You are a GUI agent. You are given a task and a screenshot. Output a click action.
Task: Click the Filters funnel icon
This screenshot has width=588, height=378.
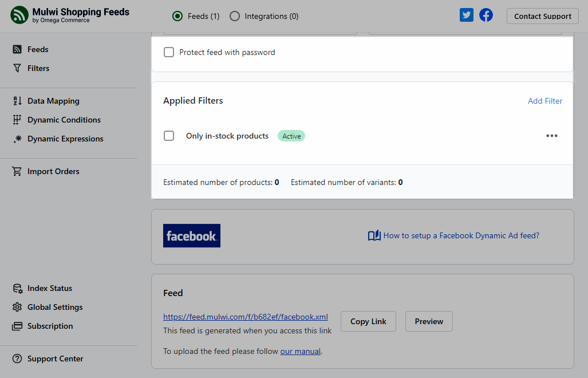(17, 68)
